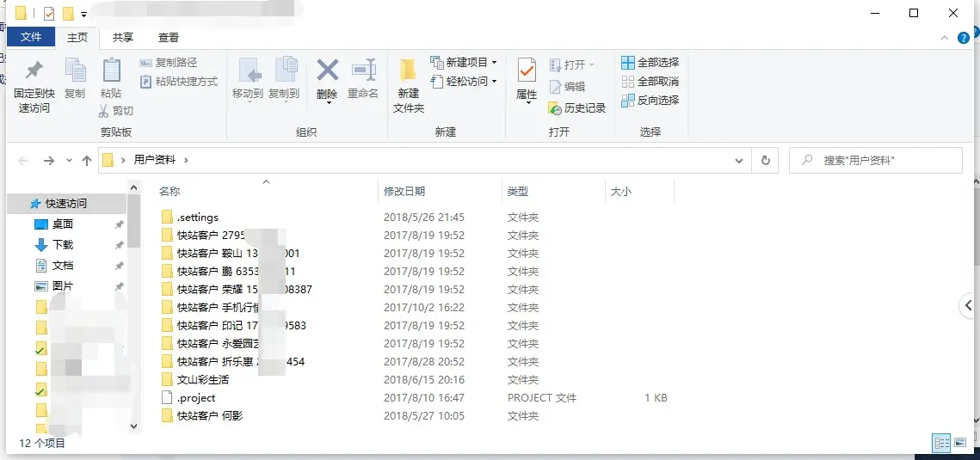Switch to large icons view
The width and height of the screenshot is (980, 460).
pyautogui.click(x=960, y=443)
